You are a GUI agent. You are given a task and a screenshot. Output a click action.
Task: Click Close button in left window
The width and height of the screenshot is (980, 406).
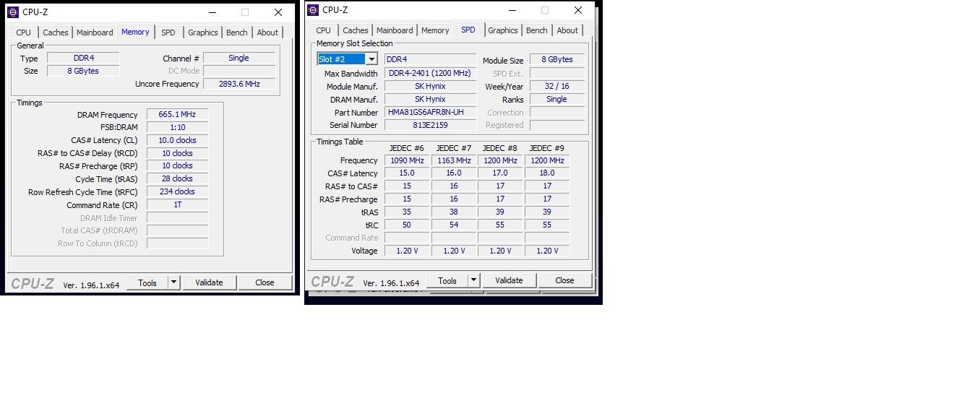(x=265, y=282)
